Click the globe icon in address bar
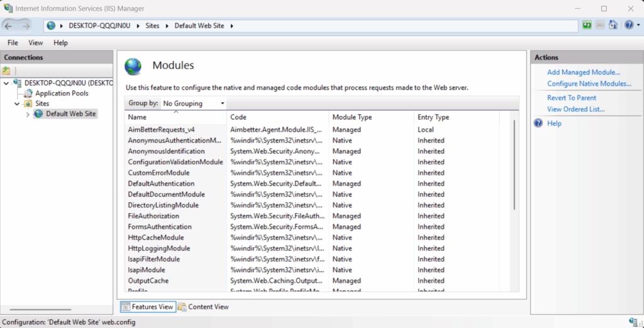The width and height of the screenshot is (644, 328). (x=51, y=26)
